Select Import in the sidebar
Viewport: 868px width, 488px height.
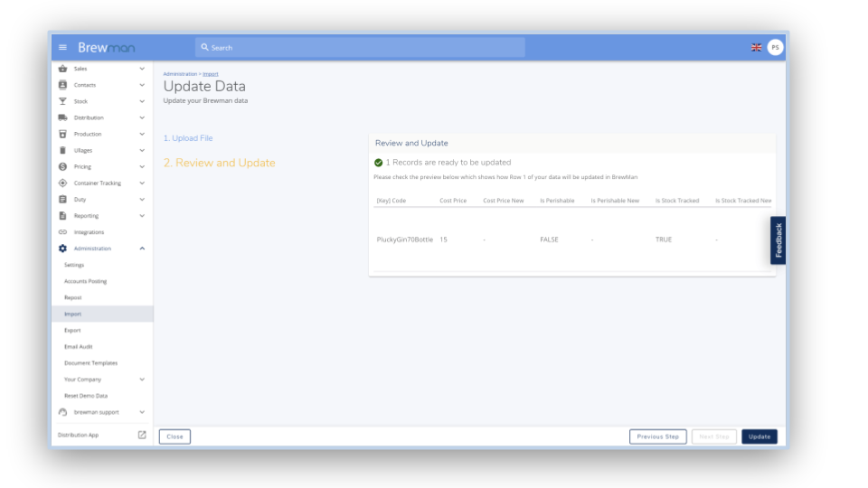coord(102,314)
